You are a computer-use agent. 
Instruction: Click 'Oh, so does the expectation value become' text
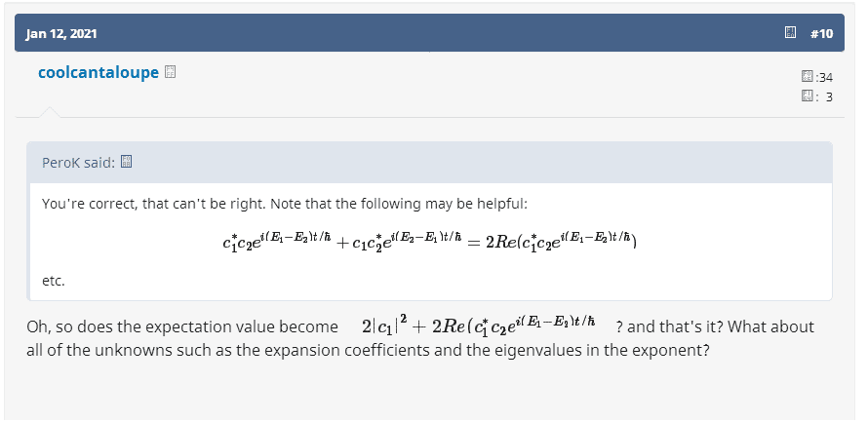(x=178, y=327)
